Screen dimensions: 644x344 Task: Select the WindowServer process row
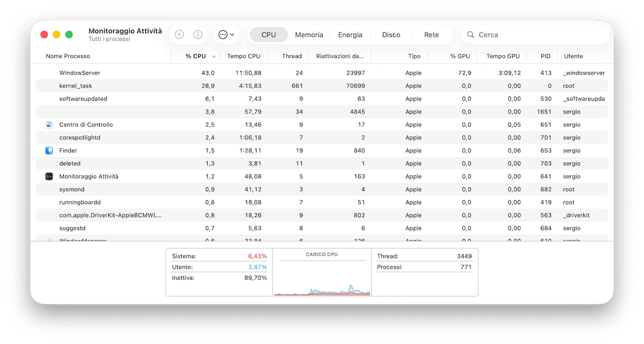tap(321, 73)
